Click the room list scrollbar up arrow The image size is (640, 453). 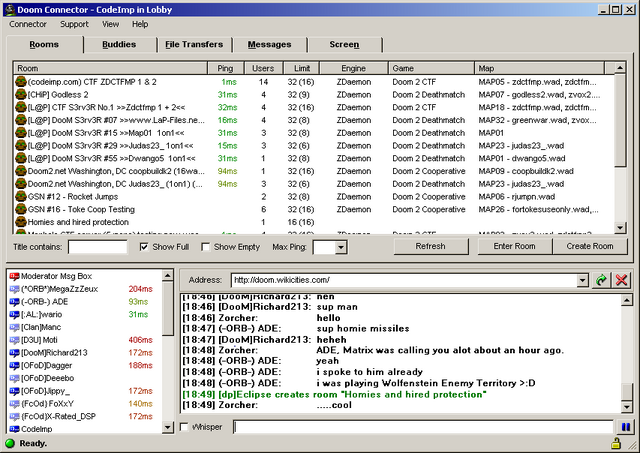point(620,68)
